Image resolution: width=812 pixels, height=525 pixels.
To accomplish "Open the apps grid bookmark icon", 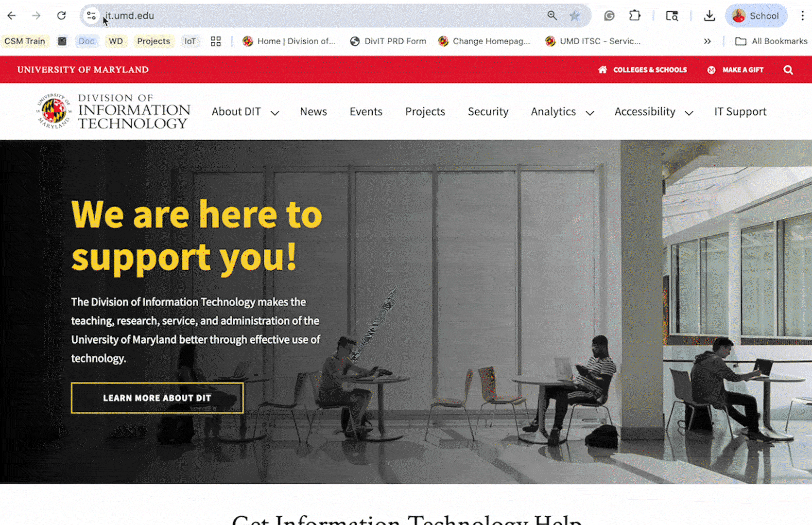I will point(216,41).
